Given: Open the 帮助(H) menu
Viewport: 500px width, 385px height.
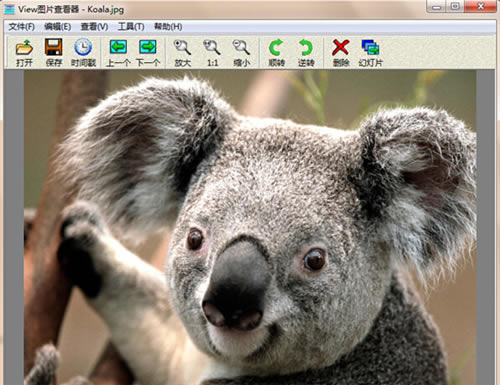Looking at the screenshot, I should 168,27.
